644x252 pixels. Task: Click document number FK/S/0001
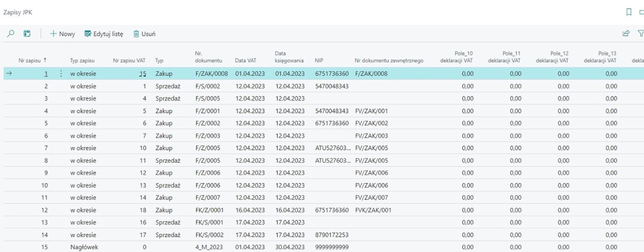[x=209, y=222]
